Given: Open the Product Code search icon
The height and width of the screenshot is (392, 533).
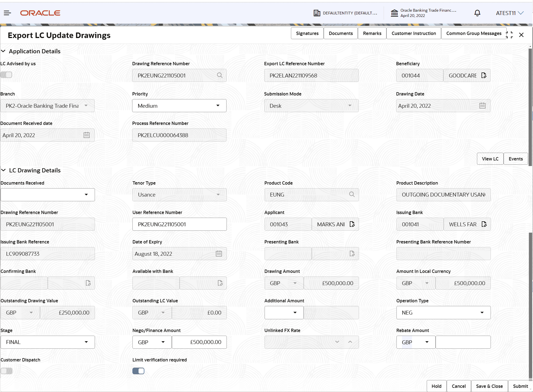Looking at the screenshot, I should tap(352, 195).
